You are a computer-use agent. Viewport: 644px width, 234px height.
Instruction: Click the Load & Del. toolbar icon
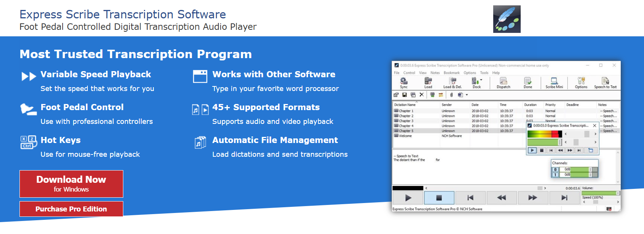(x=452, y=83)
